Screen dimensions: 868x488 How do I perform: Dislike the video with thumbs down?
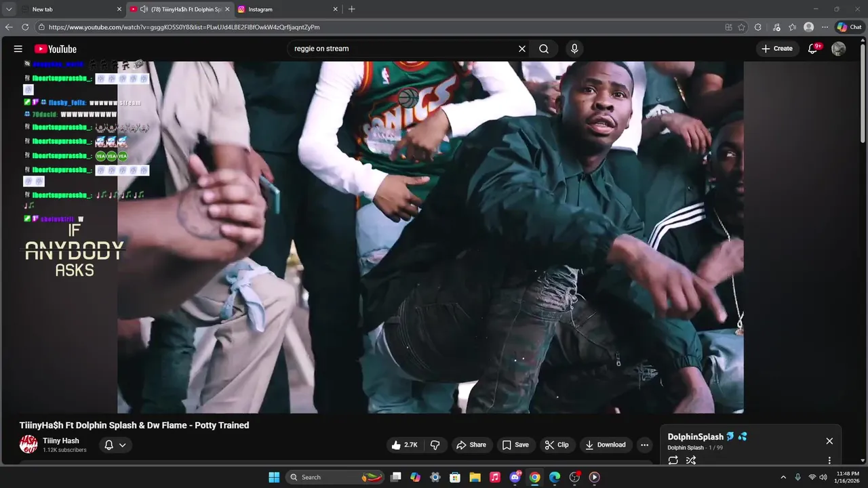pyautogui.click(x=435, y=445)
